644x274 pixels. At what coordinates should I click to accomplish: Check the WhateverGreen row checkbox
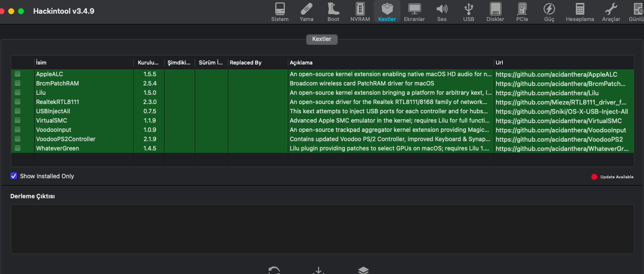coord(18,148)
